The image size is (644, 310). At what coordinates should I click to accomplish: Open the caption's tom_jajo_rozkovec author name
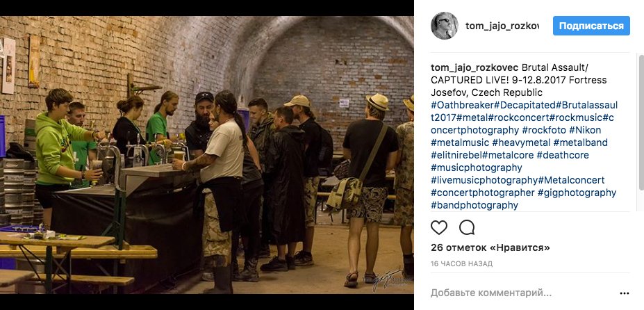click(474, 67)
